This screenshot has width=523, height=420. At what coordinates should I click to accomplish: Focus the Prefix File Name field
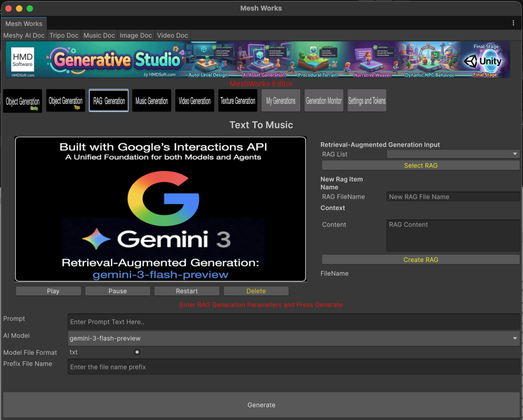coord(294,366)
